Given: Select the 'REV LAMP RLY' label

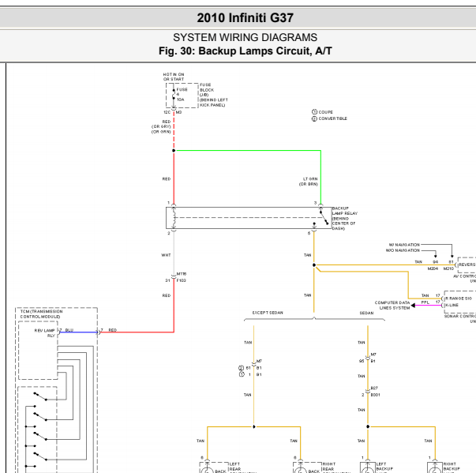Looking at the screenshot, I should pos(45,332).
